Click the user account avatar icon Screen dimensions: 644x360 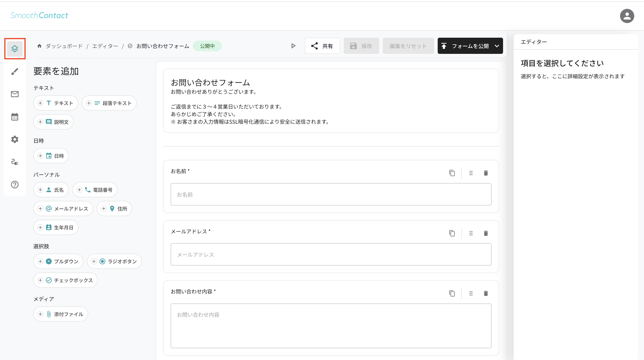pyautogui.click(x=627, y=16)
